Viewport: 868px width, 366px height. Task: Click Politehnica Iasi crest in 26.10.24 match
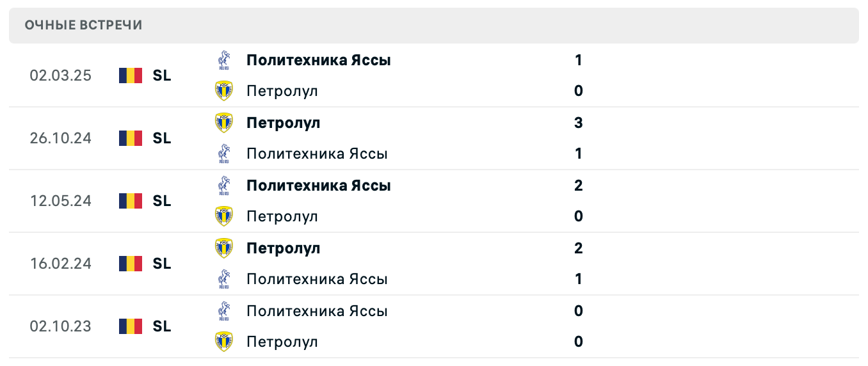[x=224, y=154]
